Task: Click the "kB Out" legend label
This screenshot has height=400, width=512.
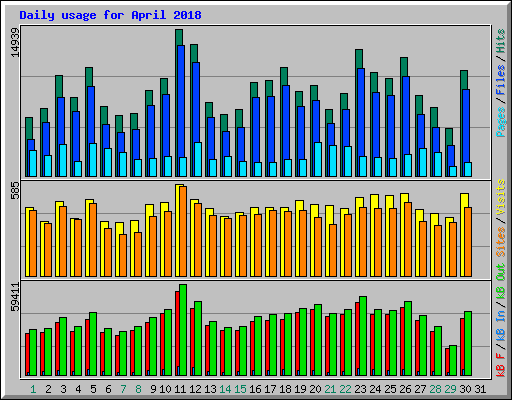Action: 501,282
